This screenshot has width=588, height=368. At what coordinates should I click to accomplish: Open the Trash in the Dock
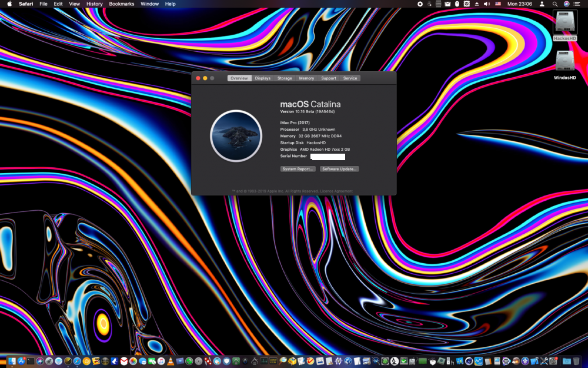[576, 362]
